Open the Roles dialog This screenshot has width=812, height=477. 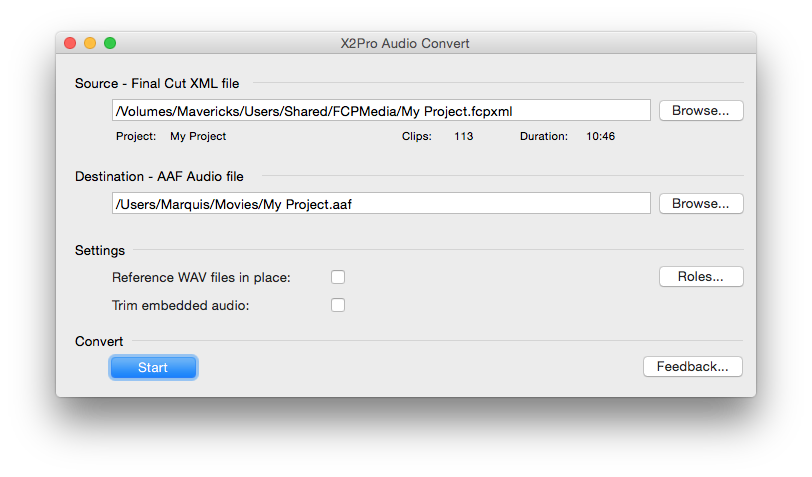701,277
